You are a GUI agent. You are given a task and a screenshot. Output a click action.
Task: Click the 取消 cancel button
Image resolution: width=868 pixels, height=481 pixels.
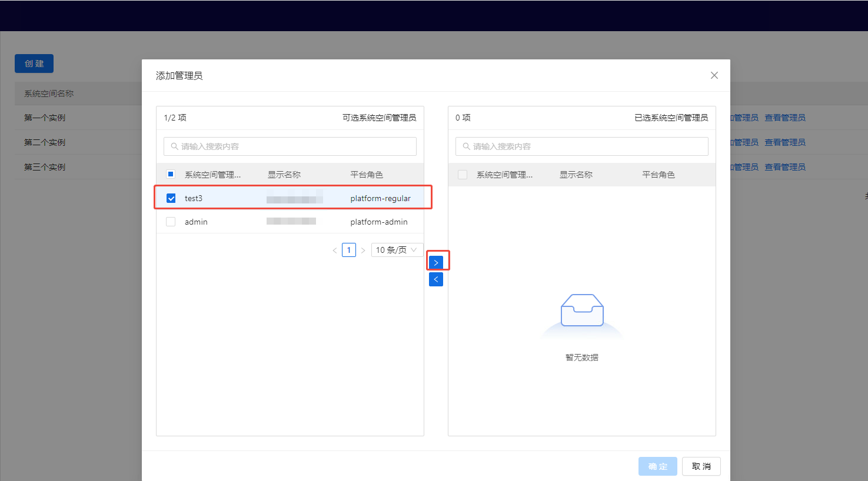pos(701,466)
